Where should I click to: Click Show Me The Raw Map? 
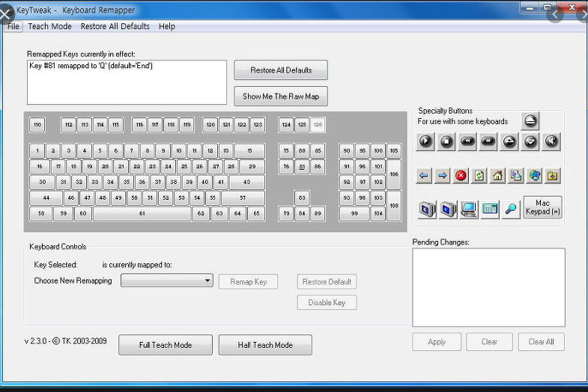[x=281, y=97]
